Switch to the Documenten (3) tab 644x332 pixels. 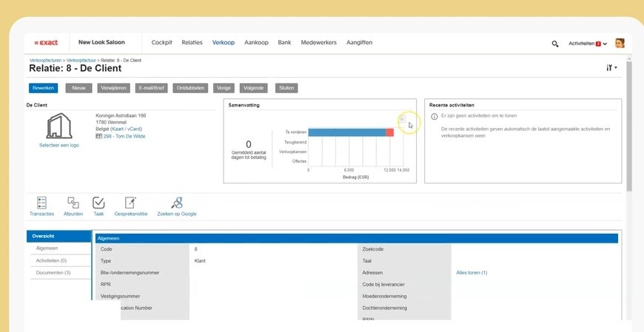[x=53, y=273]
